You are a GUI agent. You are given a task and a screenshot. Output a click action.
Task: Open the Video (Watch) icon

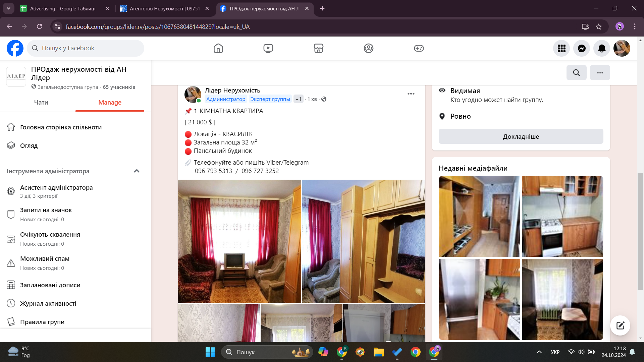(268, 48)
